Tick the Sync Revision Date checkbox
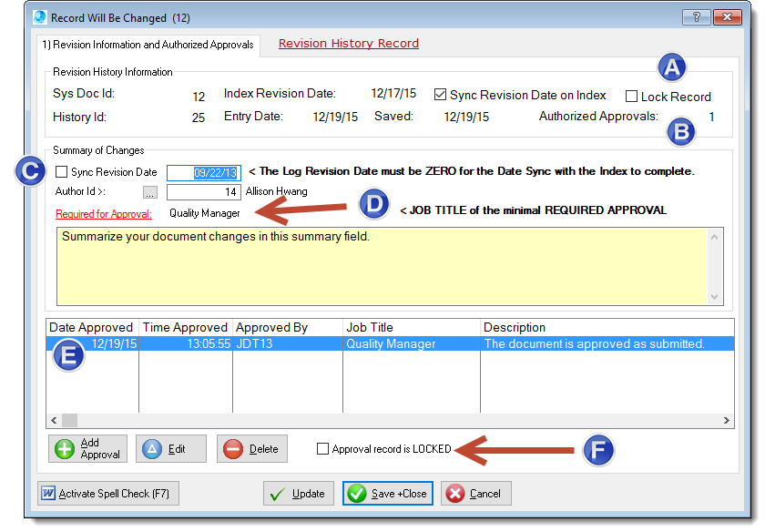Image resolution: width=765 pixels, height=532 pixels. (x=62, y=172)
